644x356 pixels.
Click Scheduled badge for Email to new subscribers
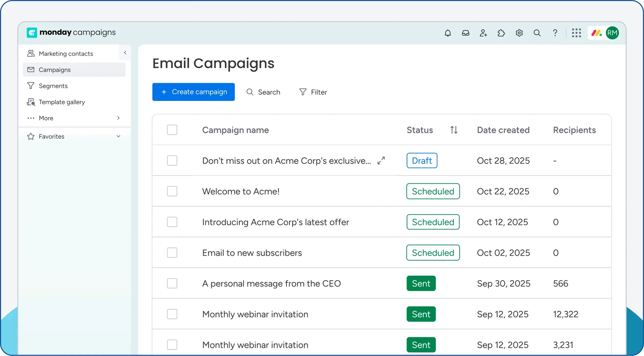click(x=433, y=253)
